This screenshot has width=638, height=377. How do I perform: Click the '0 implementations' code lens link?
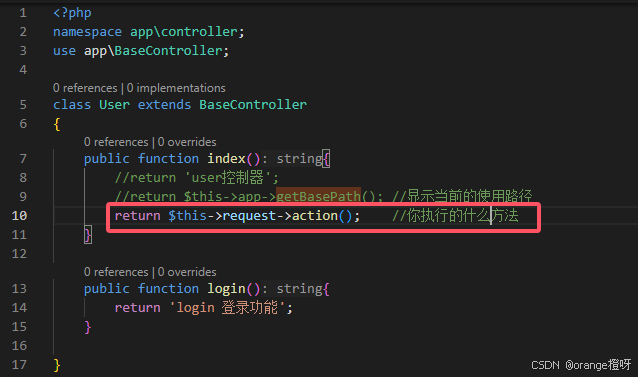click(x=176, y=88)
